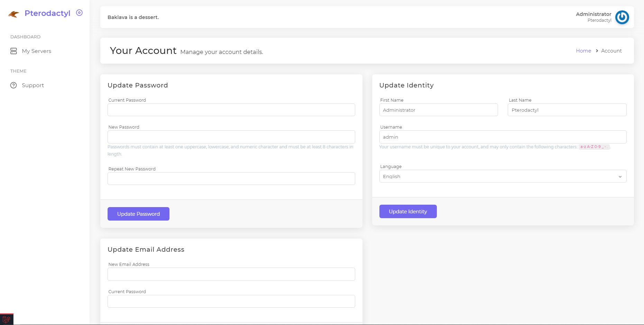Toggle the sidebar circle icon beside Pterodactyl
Viewport: 644px width, 325px height.
coord(79,13)
